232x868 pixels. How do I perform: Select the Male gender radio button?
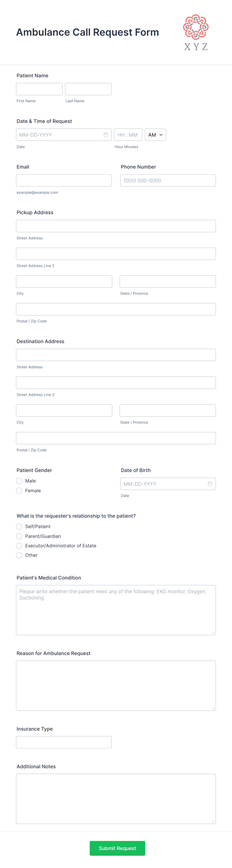pyautogui.click(x=19, y=481)
